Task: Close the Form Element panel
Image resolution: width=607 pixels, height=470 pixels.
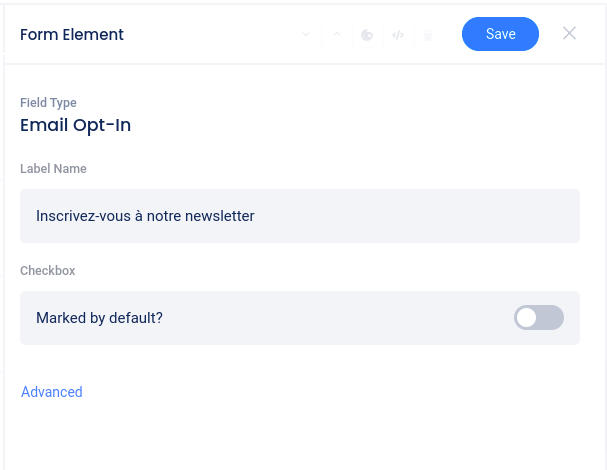Action: point(569,33)
